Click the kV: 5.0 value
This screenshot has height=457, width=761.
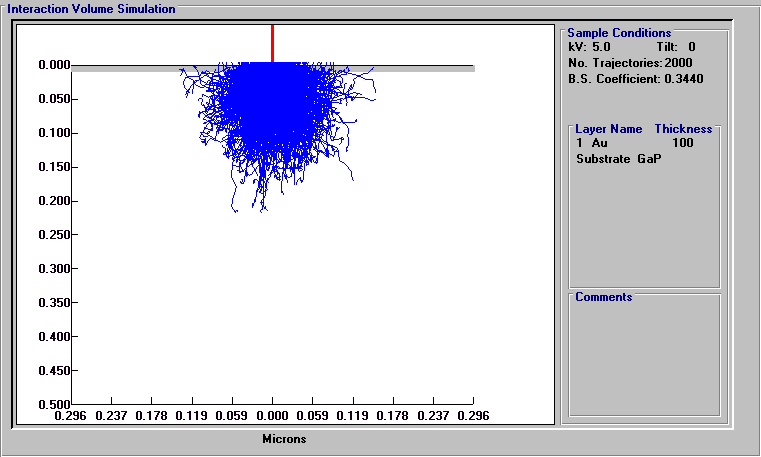click(x=589, y=47)
